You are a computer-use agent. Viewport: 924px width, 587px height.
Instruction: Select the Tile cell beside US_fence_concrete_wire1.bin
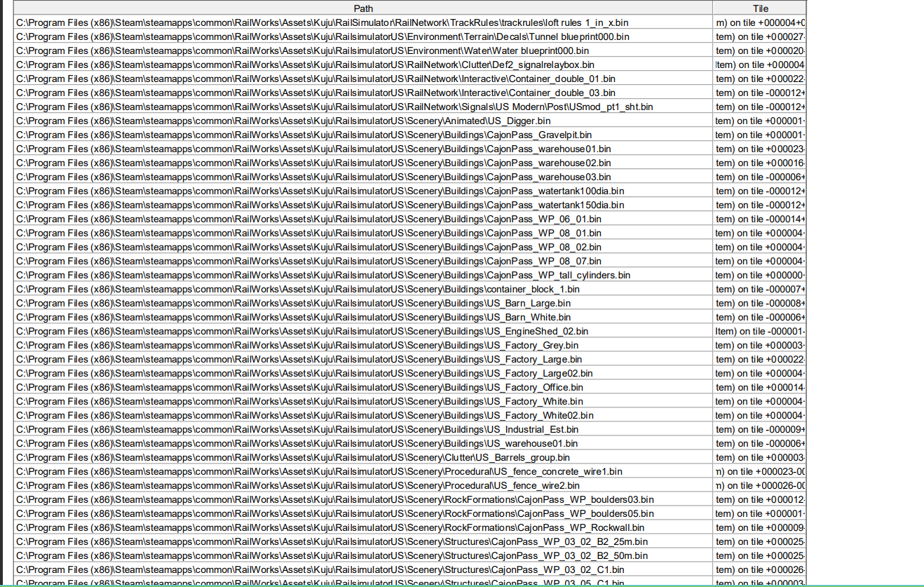click(x=760, y=471)
